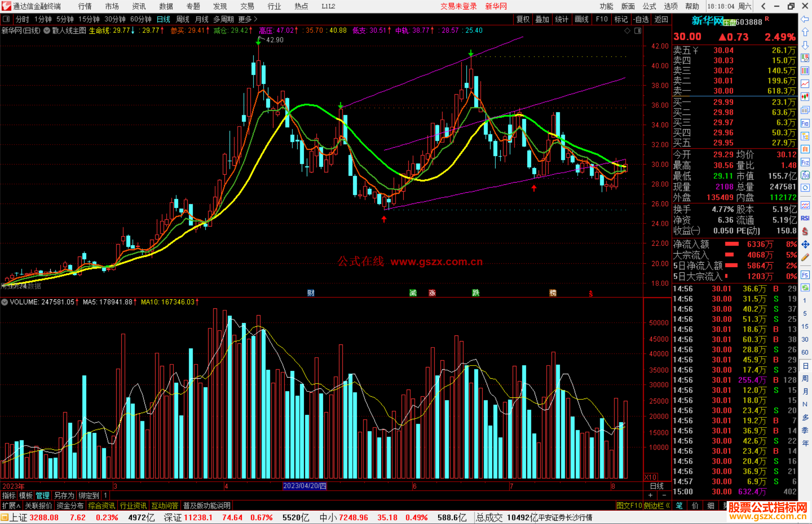Screen dimensions: 812x524
Task: Click the F10 sidebar icon
Action: point(805,123)
